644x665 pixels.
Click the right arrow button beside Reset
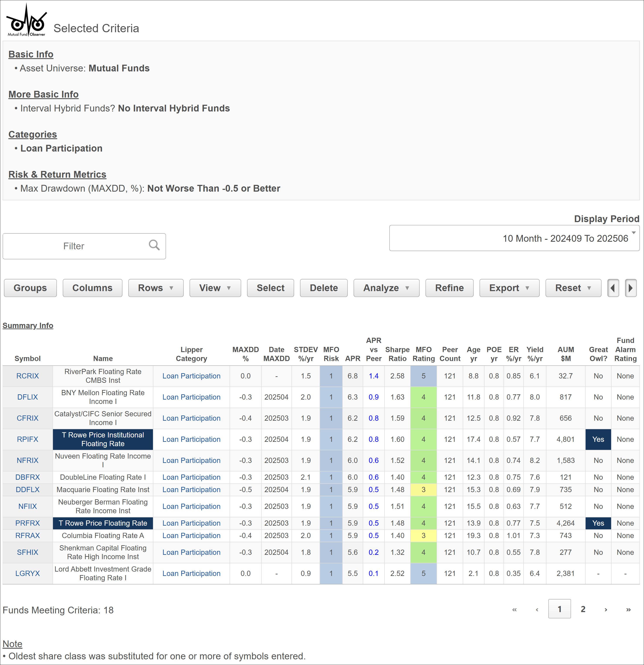point(631,288)
